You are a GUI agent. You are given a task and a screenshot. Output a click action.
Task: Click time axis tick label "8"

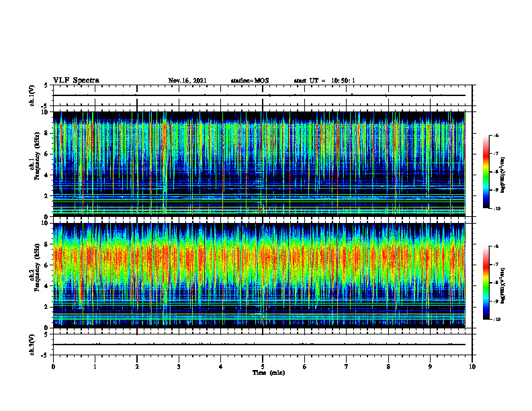tap(388, 367)
